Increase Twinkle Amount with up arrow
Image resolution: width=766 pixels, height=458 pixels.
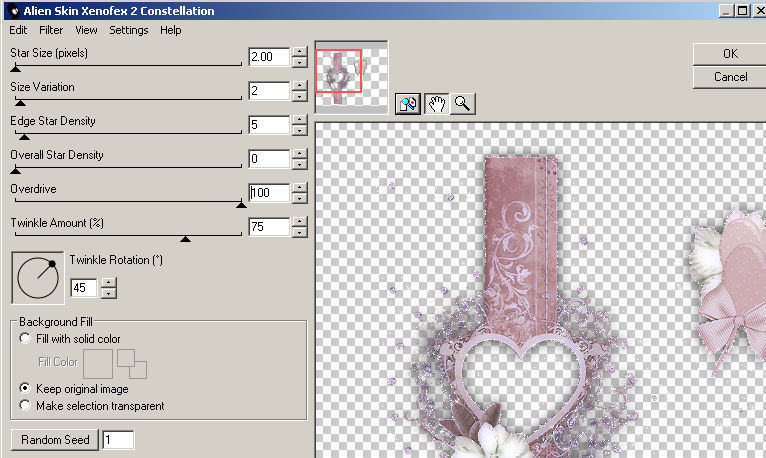(299, 221)
